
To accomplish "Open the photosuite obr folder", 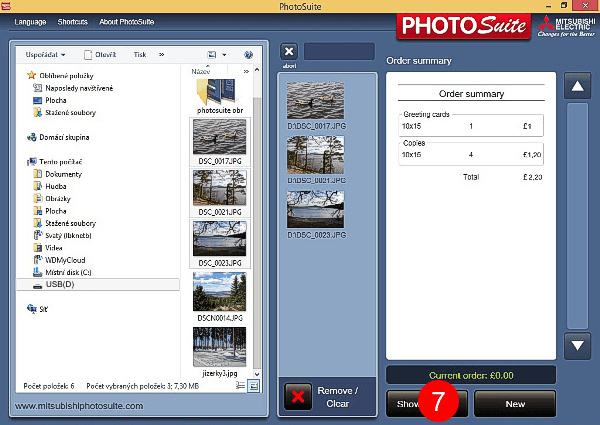I will (x=220, y=96).
